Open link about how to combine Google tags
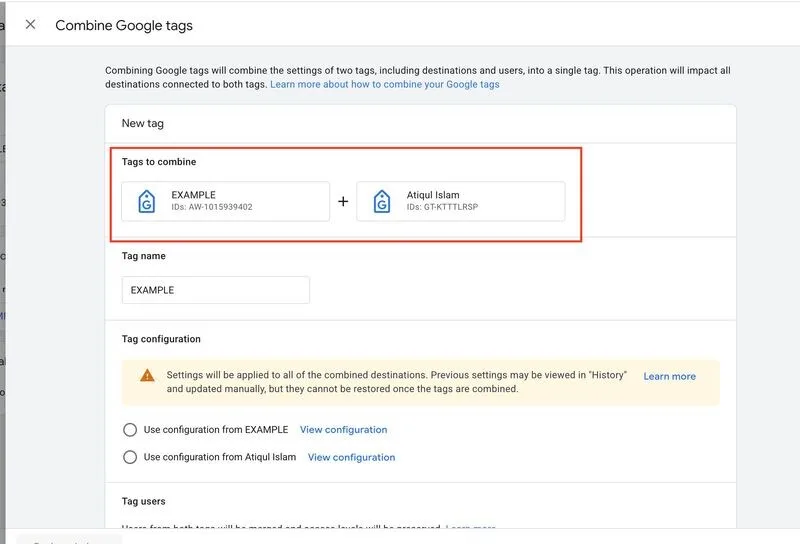The height and width of the screenshot is (544, 800). (385, 84)
